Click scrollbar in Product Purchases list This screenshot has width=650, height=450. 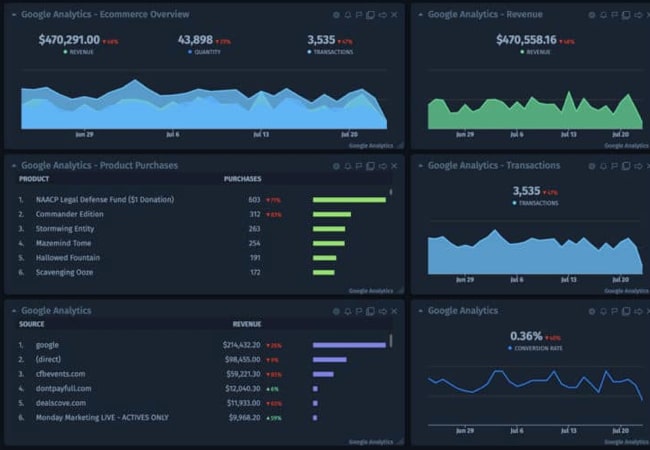coord(391,192)
